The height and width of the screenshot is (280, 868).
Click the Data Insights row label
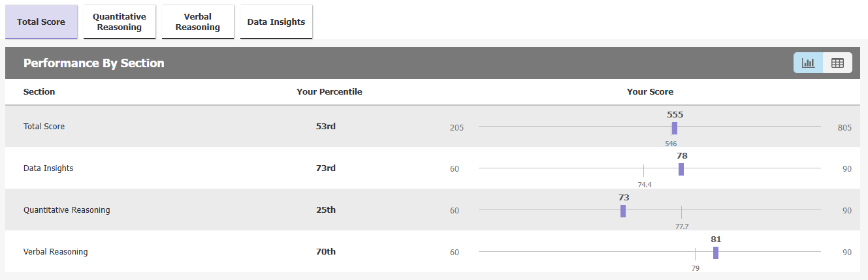tap(48, 168)
